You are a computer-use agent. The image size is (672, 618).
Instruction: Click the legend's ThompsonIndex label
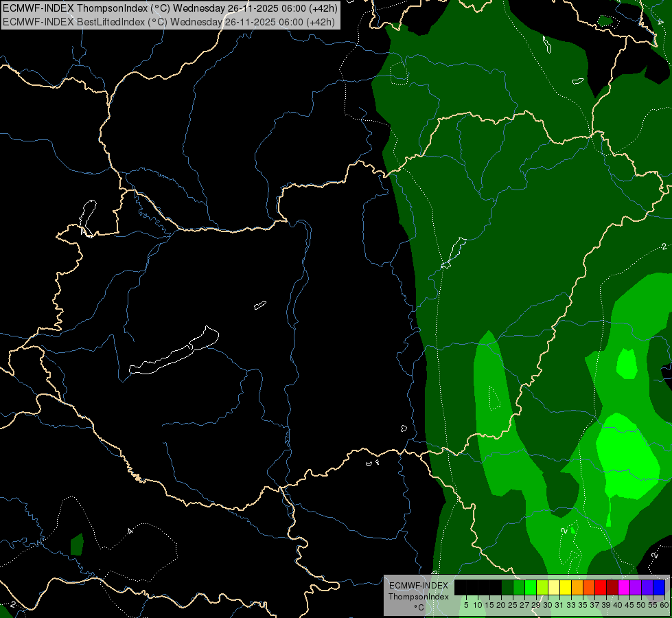tap(418, 597)
